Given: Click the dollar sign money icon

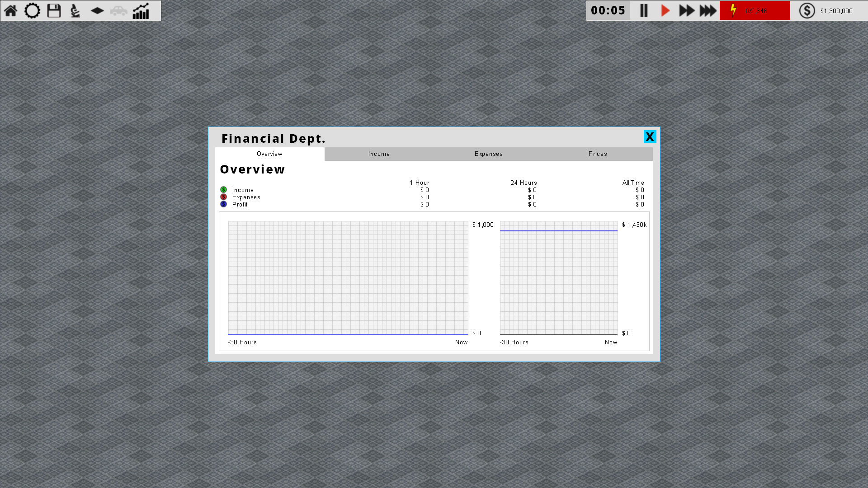Looking at the screenshot, I should point(807,10).
